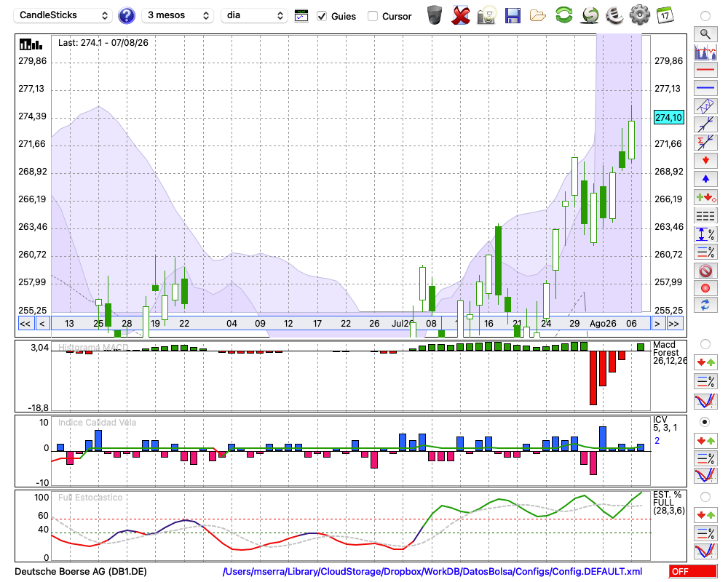Click the green refresh arrows icon
The image size is (728, 582).
(564, 15)
